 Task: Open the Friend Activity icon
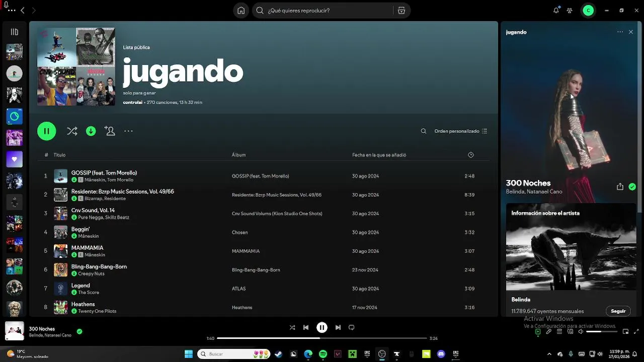tap(570, 10)
